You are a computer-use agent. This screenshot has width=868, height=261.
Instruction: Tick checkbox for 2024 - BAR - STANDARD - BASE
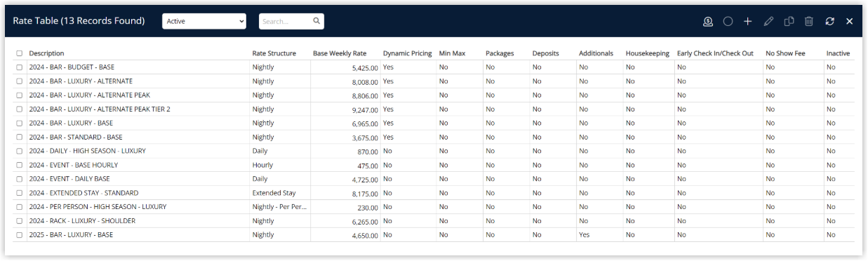(x=20, y=137)
